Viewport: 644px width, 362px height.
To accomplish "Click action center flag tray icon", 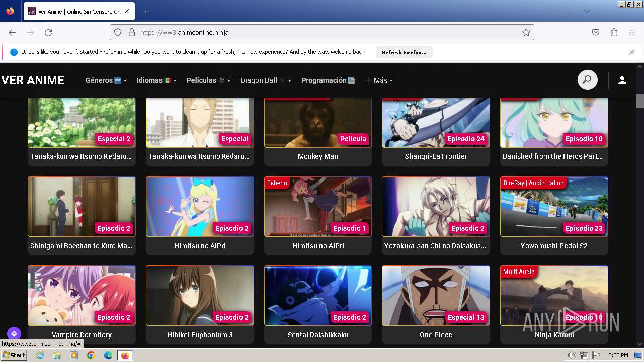I will click(596, 355).
